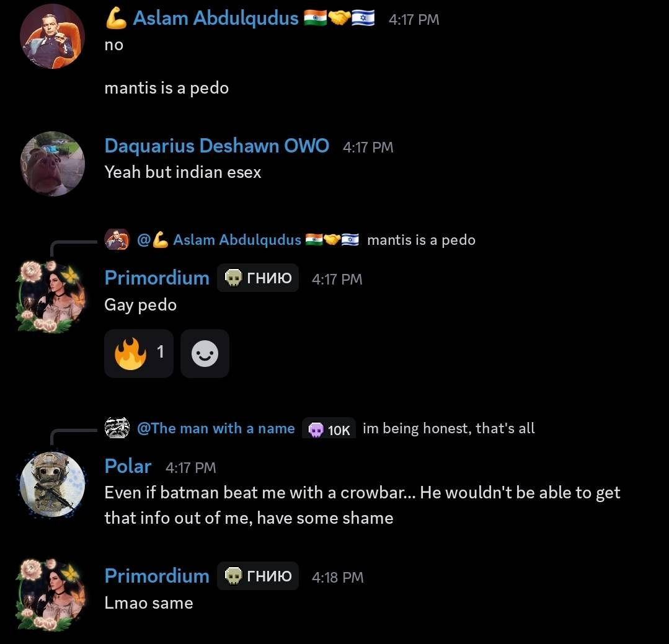The image size is (669, 644).
Task: Jump to 'im being honest, that's all' reply
Action: (448, 428)
